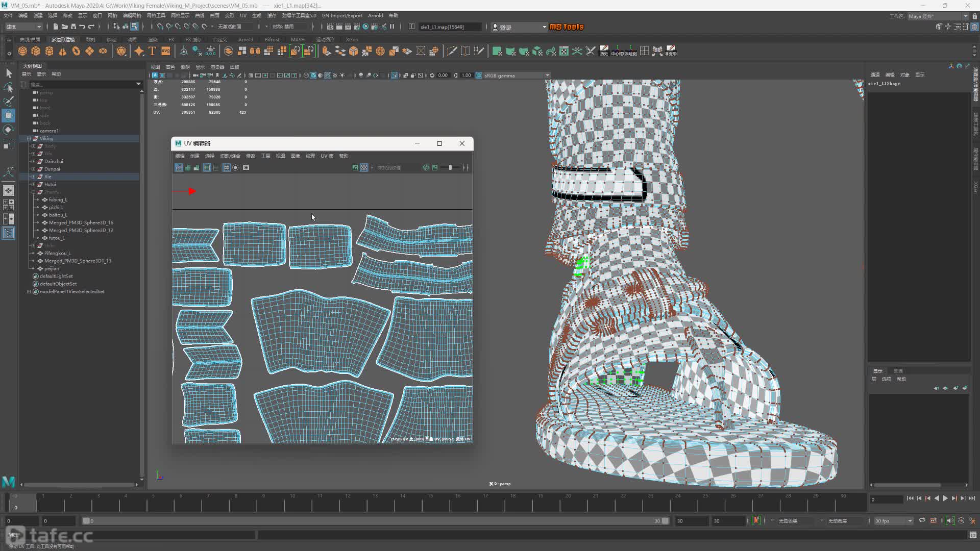The image size is (980, 551).
Task: Click the UV snapshot camera icon in UV editor
Action: click(246, 167)
